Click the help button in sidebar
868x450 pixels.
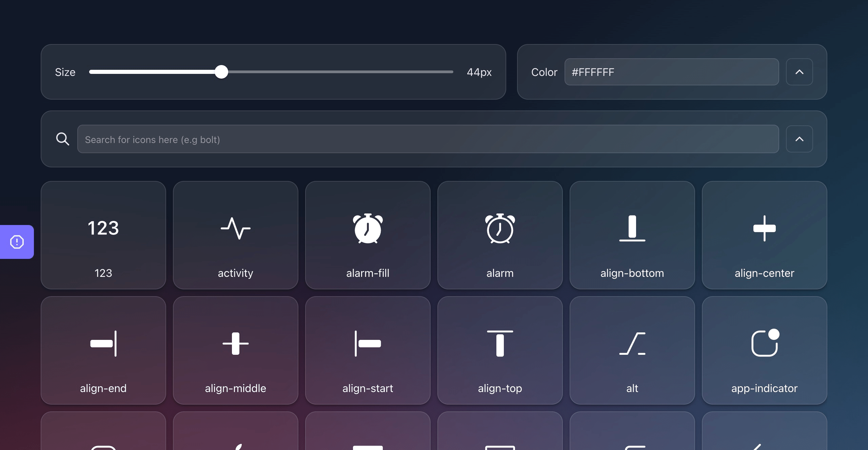tap(17, 242)
